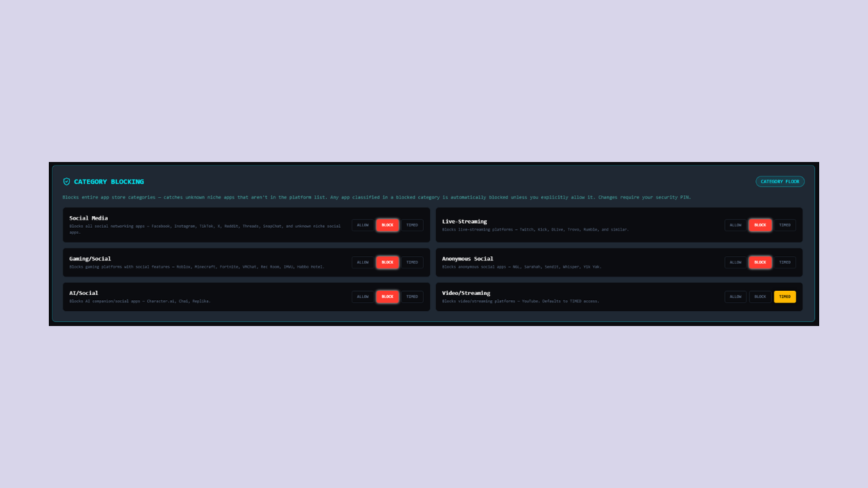Choose Block for Live-Streaming
The width and height of the screenshot is (868, 488).
coord(760,225)
